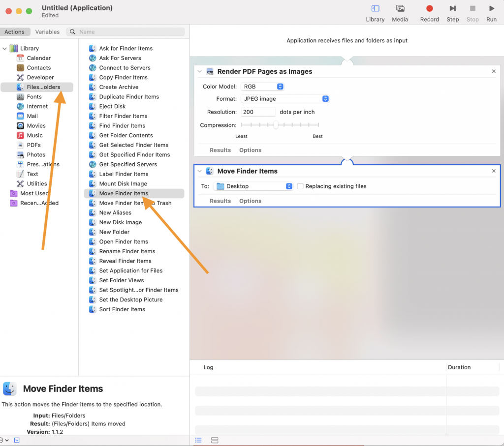Switch to the Variables tab
This screenshot has height=446, width=504.
[x=47, y=32]
